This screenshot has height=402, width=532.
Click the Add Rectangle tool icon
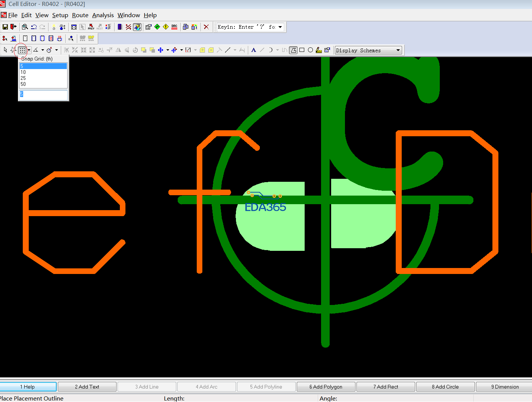coord(302,50)
